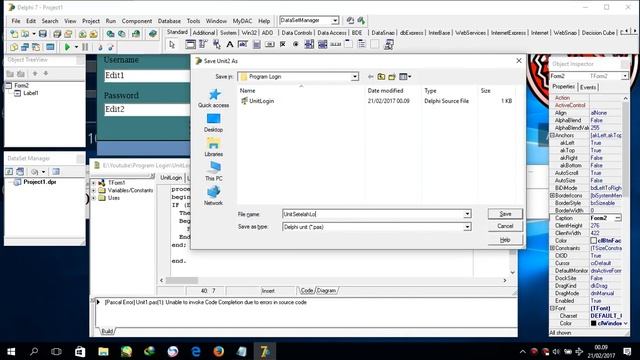This screenshot has height=360, width=640.
Task: Open the Run button dropdown arrow
Action: pyautogui.click(x=76, y=47)
